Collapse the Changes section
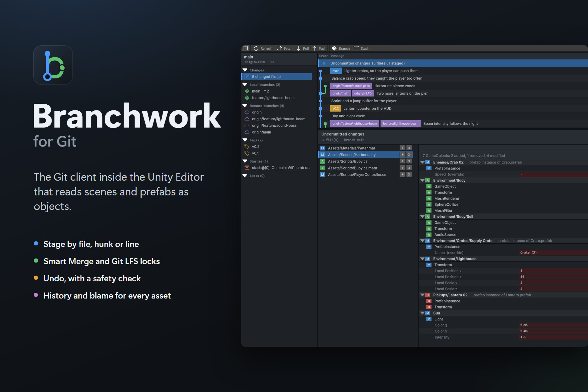Image resolution: width=588 pixels, height=392 pixels. click(x=245, y=70)
